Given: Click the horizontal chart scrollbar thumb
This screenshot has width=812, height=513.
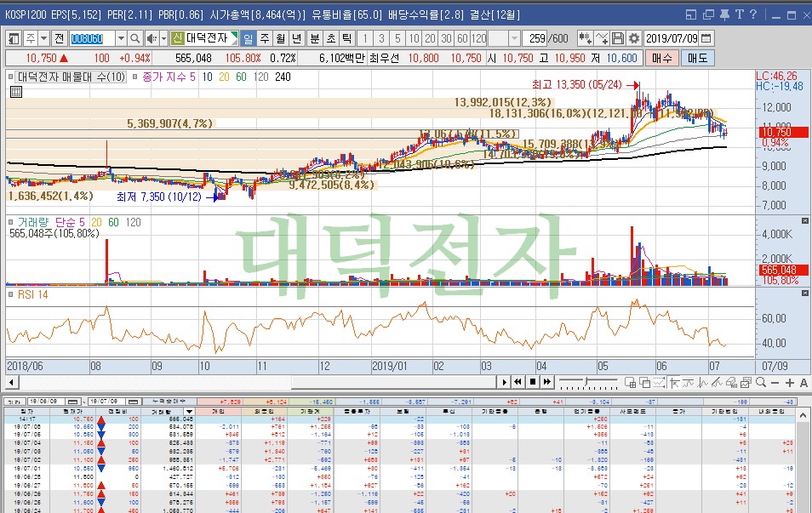Looking at the screenshot, I should pos(394,383).
